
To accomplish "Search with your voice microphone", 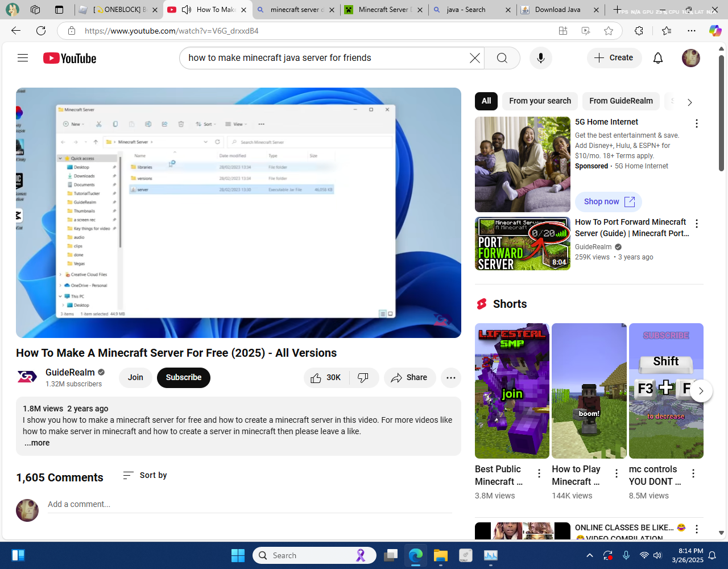I will click(x=541, y=58).
